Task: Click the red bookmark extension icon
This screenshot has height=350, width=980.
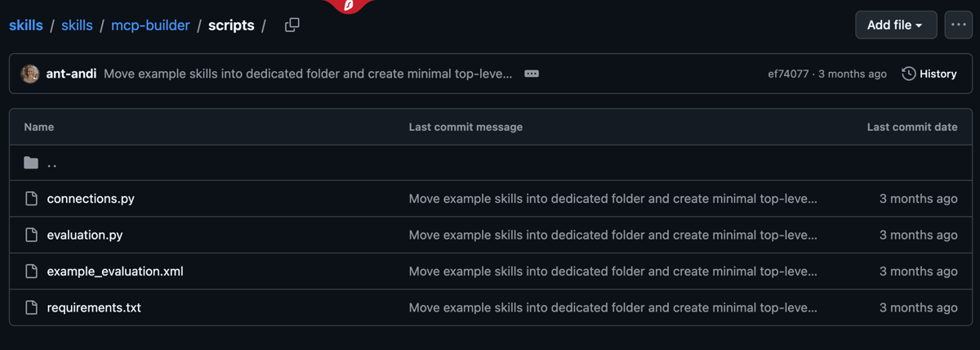Action: tap(350, 6)
